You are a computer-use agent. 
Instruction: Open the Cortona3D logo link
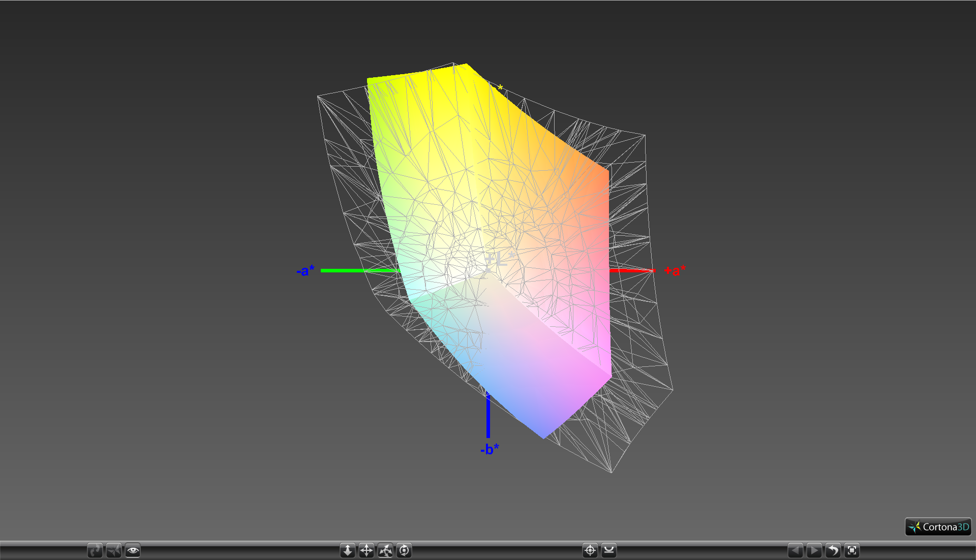[938, 527]
